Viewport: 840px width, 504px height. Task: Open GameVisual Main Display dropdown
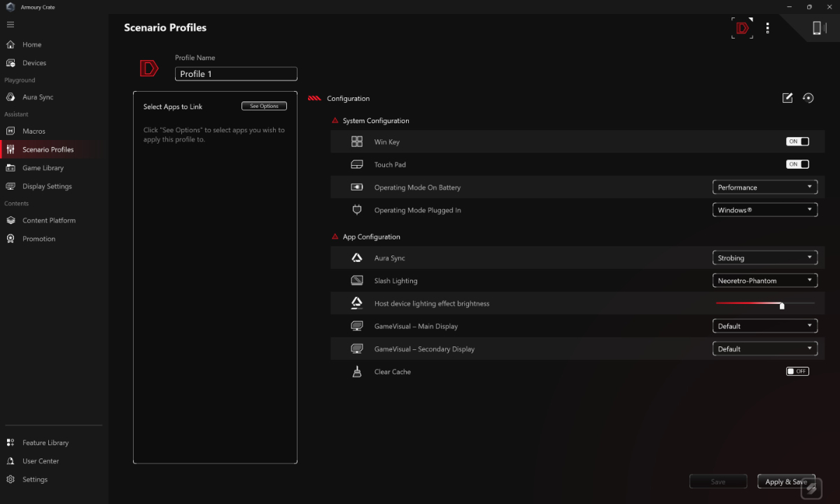coord(765,326)
